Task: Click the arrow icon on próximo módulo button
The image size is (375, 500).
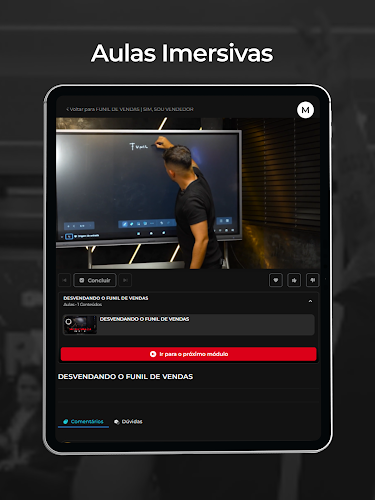Action: (x=153, y=354)
